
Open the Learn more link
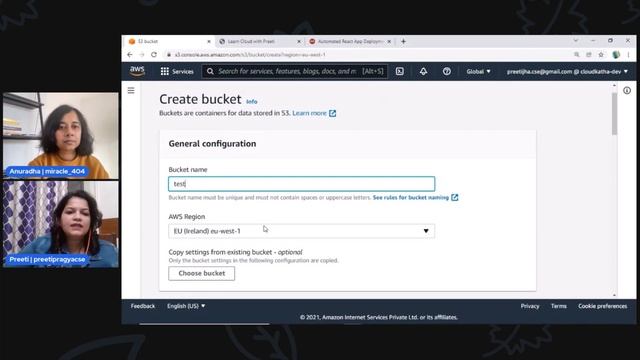309,113
